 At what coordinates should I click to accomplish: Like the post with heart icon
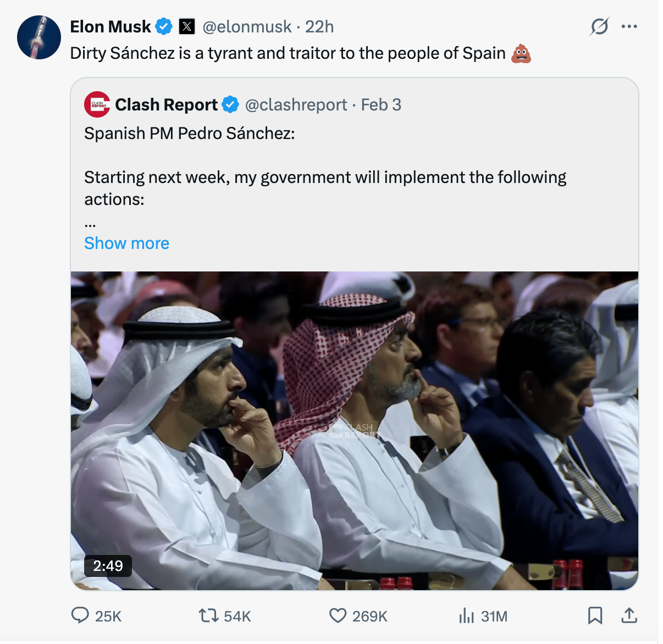[x=338, y=615]
